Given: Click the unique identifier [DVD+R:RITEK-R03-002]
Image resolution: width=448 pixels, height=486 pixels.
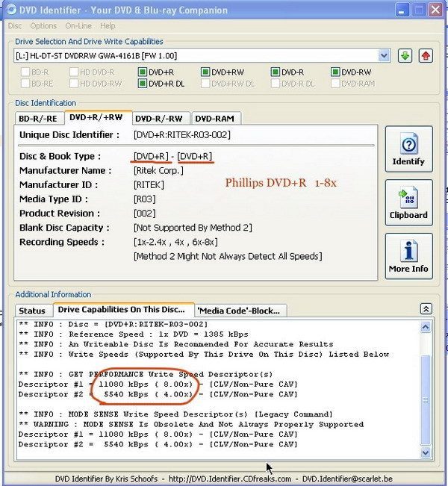Looking at the screenshot, I should [182, 135].
